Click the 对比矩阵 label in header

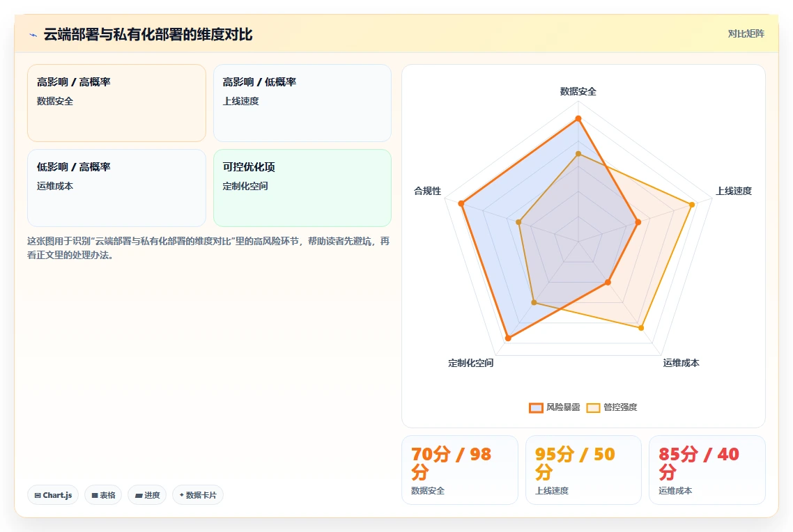[746, 34]
